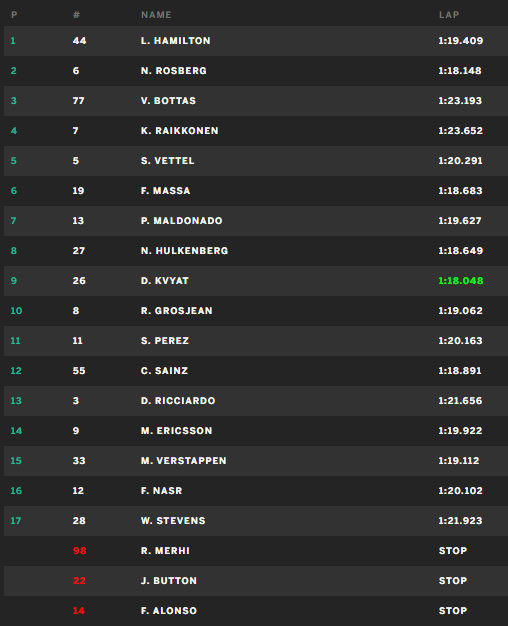The height and width of the screenshot is (626, 508).
Task: Click N. ROSBERG driver name
Action: click(174, 71)
